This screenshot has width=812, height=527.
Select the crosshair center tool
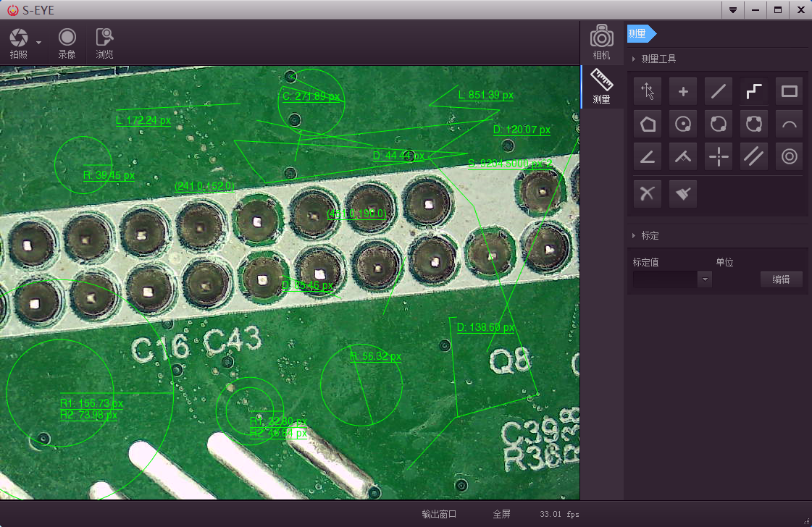click(x=719, y=156)
